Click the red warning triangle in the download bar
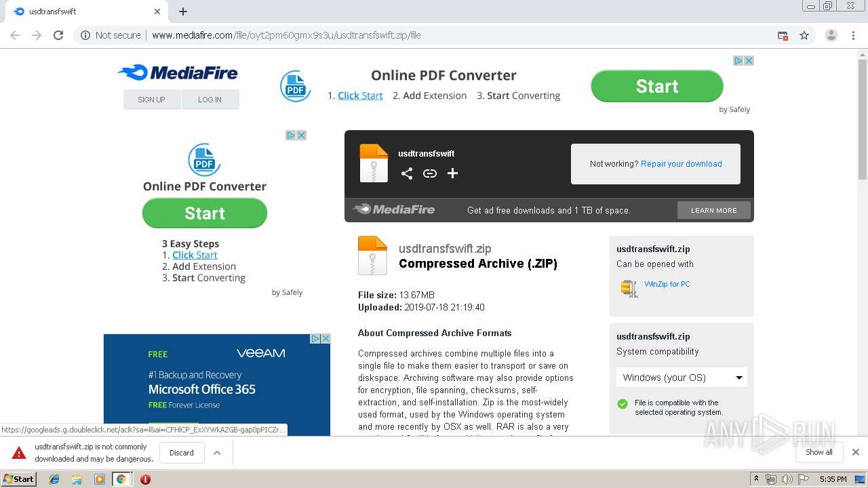This screenshot has height=488, width=868. 19,453
